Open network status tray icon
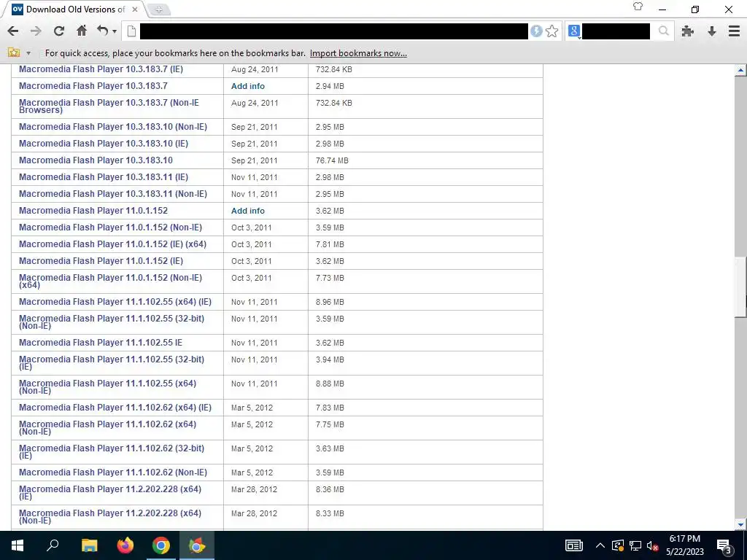 pos(635,545)
